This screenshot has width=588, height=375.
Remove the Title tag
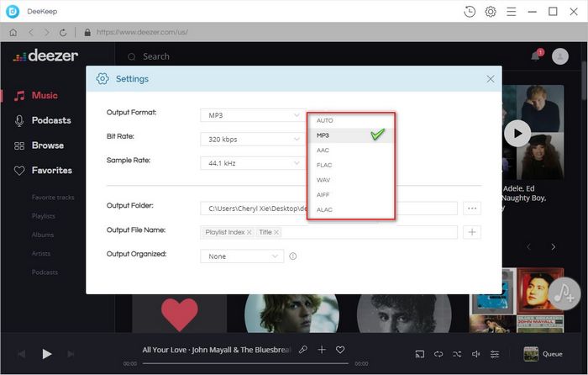click(276, 232)
